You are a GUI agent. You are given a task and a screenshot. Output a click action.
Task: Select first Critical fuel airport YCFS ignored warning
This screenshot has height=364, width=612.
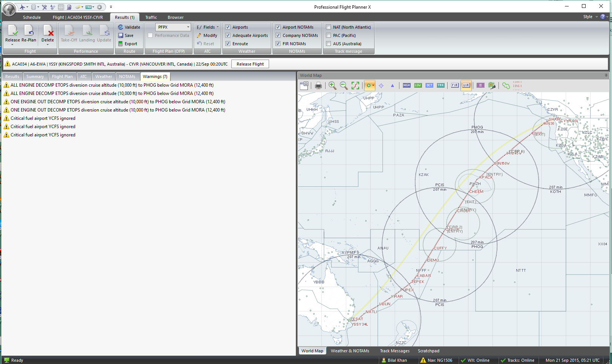(x=40, y=118)
